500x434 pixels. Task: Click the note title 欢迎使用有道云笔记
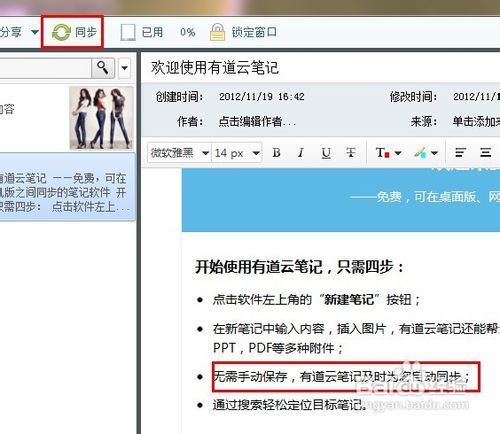(x=215, y=68)
